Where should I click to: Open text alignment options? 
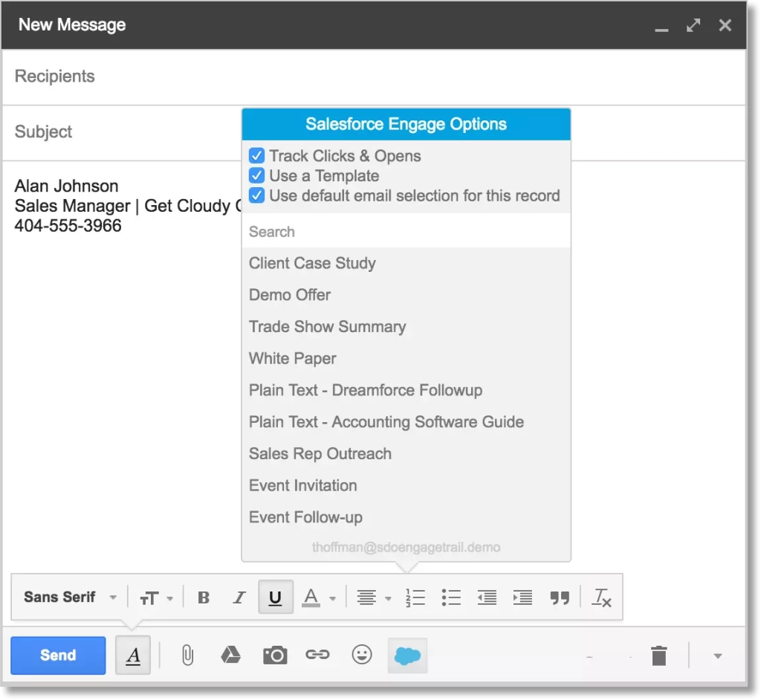coord(366,597)
